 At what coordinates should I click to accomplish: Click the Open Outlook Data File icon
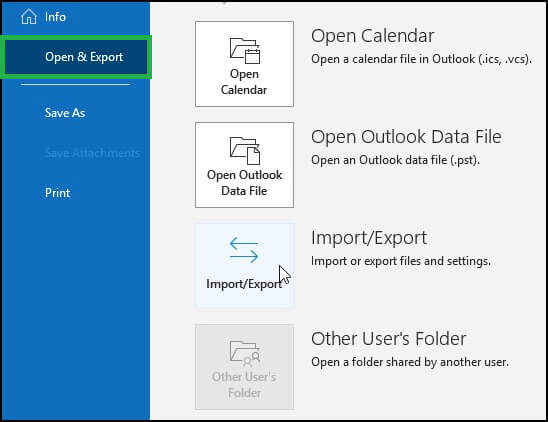(245, 151)
